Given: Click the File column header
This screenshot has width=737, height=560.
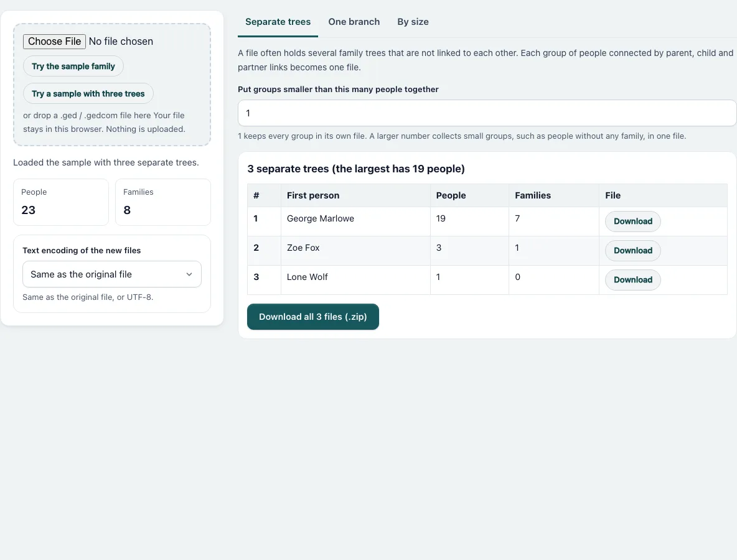Looking at the screenshot, I should click(x=663, y=195).
